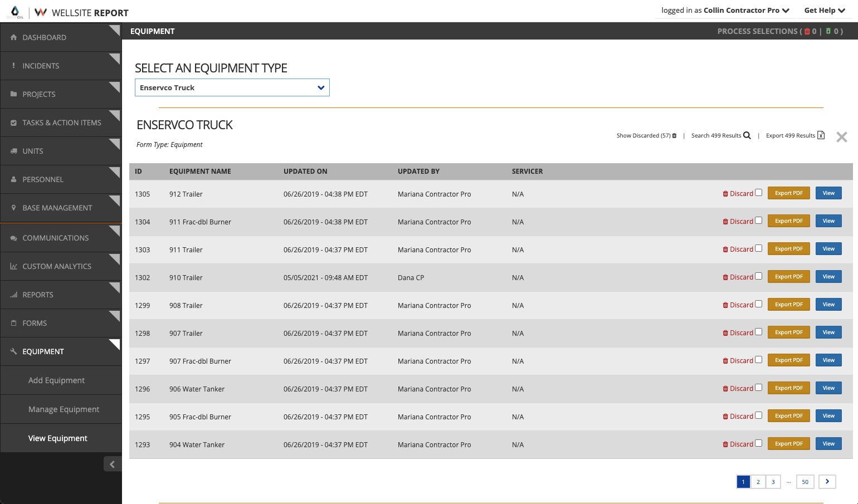Click the Base Management pin icon

pos(13,208)
